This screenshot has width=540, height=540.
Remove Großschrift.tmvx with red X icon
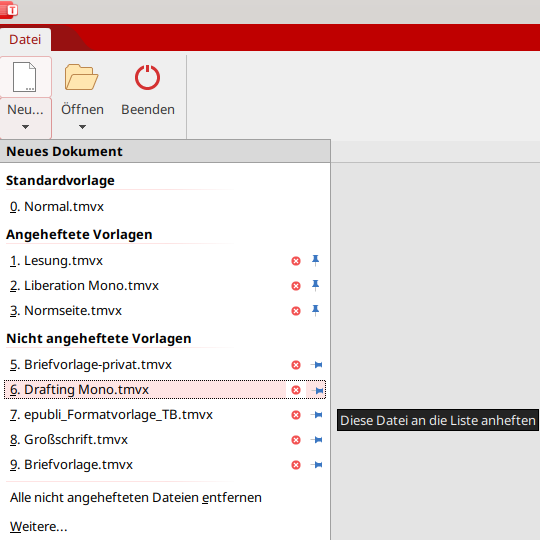click(x=296, y=440)
